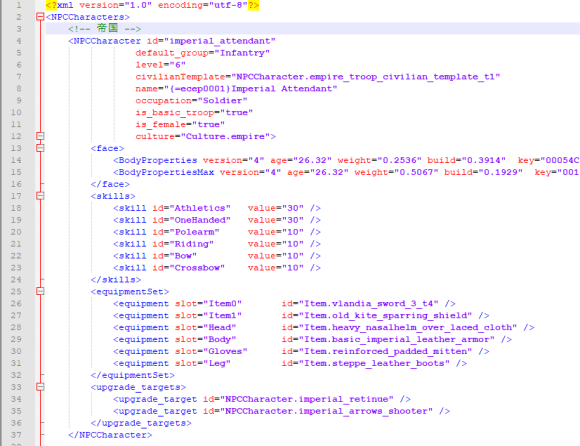Click NPCCharacter.imperial_retinue upgrade target id

tap(307, 399)
